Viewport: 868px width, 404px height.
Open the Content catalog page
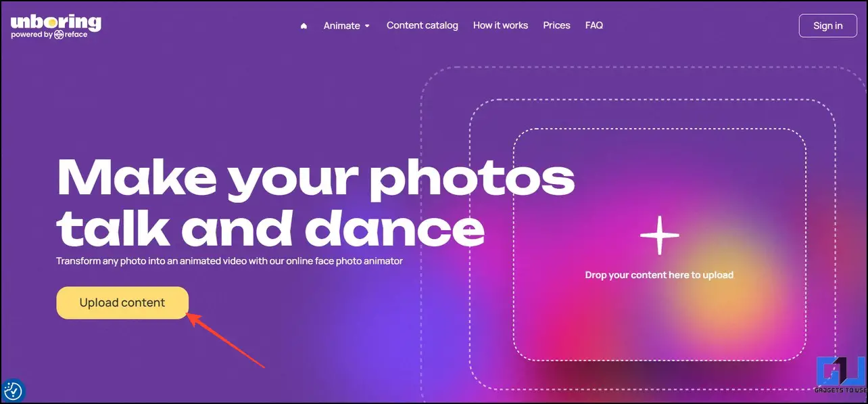423,25
